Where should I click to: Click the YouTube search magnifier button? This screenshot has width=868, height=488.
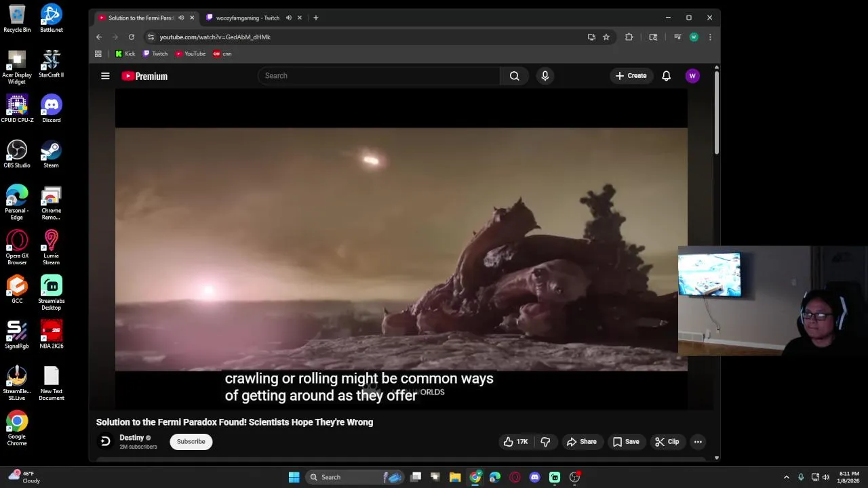point(515,76)
